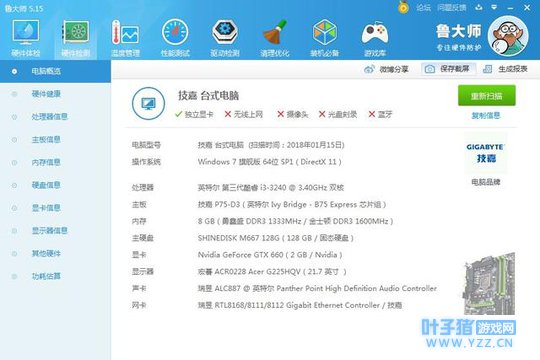Open 温度管理 temperature management icon

tap(125, 32)
